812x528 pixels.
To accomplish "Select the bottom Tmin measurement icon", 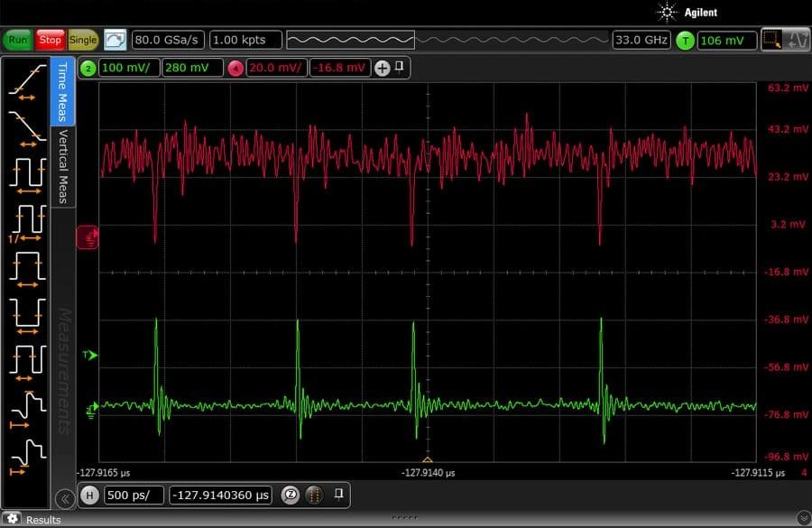I will click(27, 457).
